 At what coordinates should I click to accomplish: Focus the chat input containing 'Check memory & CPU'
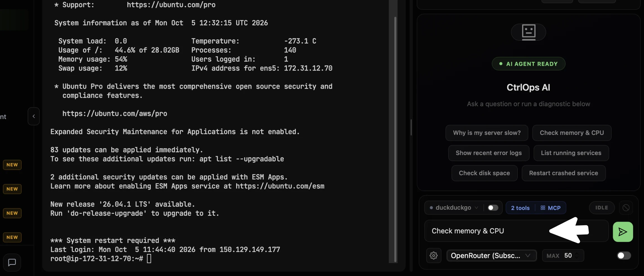pyautogui.click(x=516, y=231)
